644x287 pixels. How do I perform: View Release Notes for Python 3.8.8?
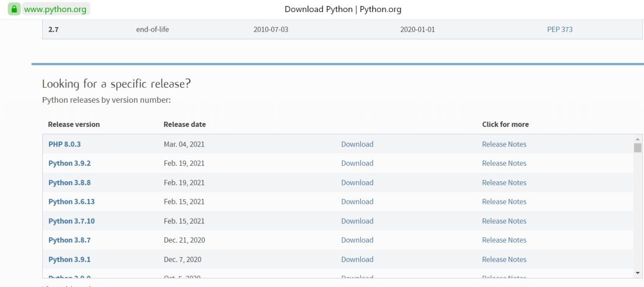[504, 183]
